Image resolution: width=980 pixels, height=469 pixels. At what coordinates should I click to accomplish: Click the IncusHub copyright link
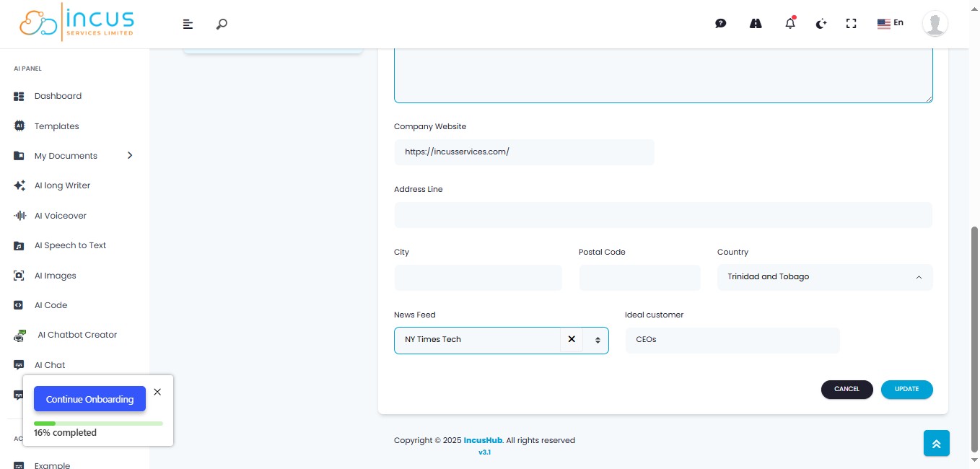pos(482,440)
